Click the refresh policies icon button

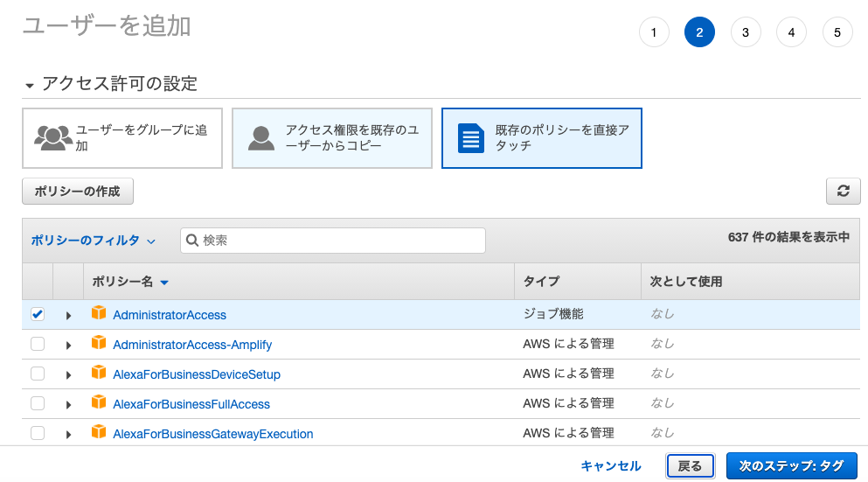click(844, 191)
